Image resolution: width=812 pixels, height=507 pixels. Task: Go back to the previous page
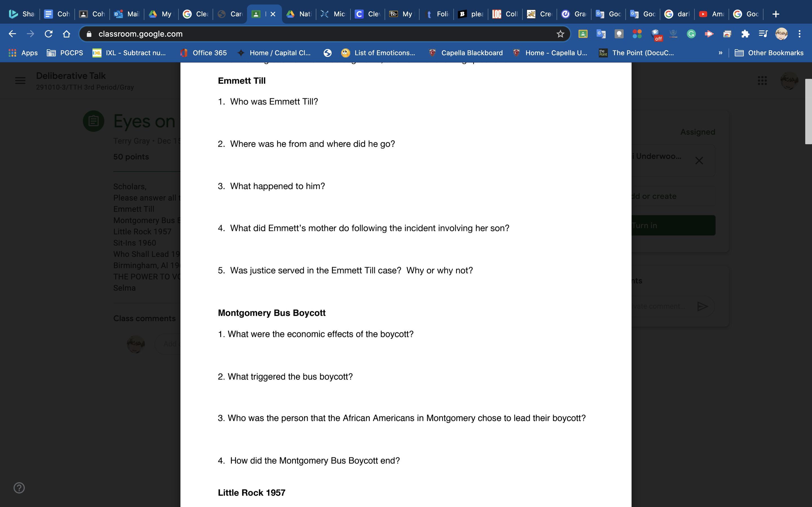point(12,34)
